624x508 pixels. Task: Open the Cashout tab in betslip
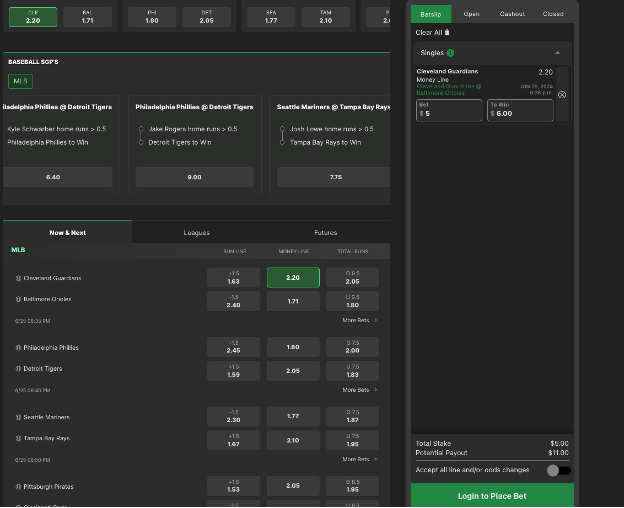(x=511, y=14)
